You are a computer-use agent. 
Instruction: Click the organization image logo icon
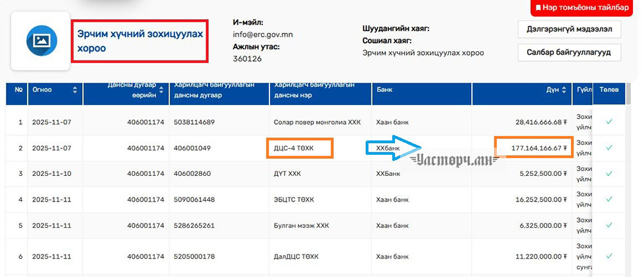point(41,41)
